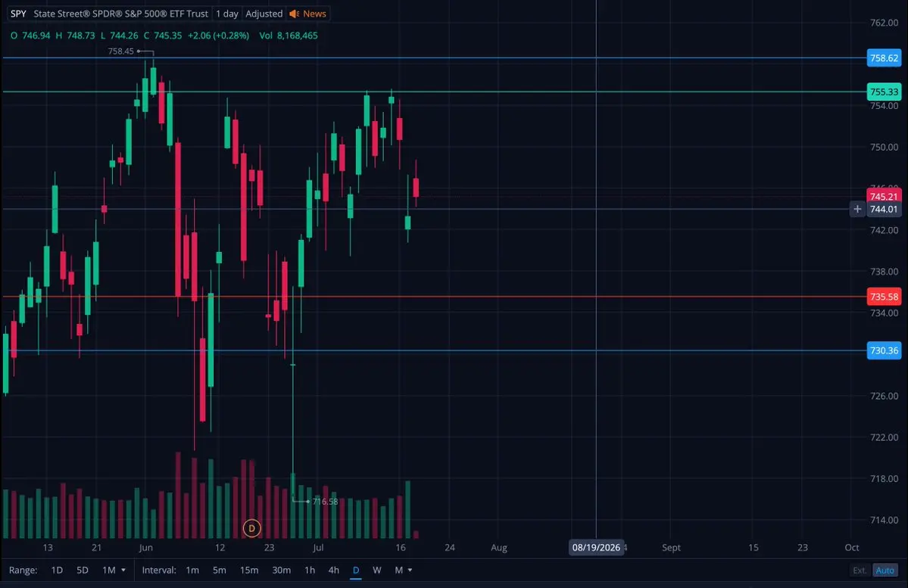
Task: Open the News link
Action: pyautogui.click(x=314, y=14)
